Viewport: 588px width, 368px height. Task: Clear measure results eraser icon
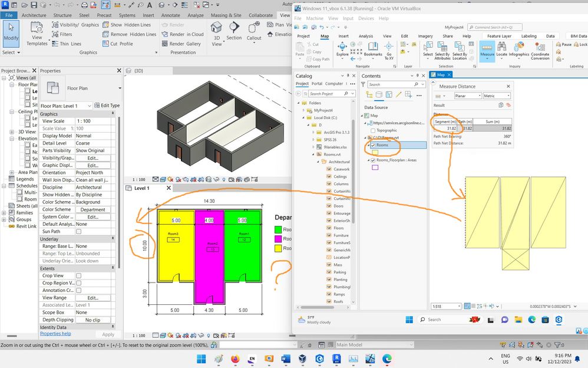(508, 105)
